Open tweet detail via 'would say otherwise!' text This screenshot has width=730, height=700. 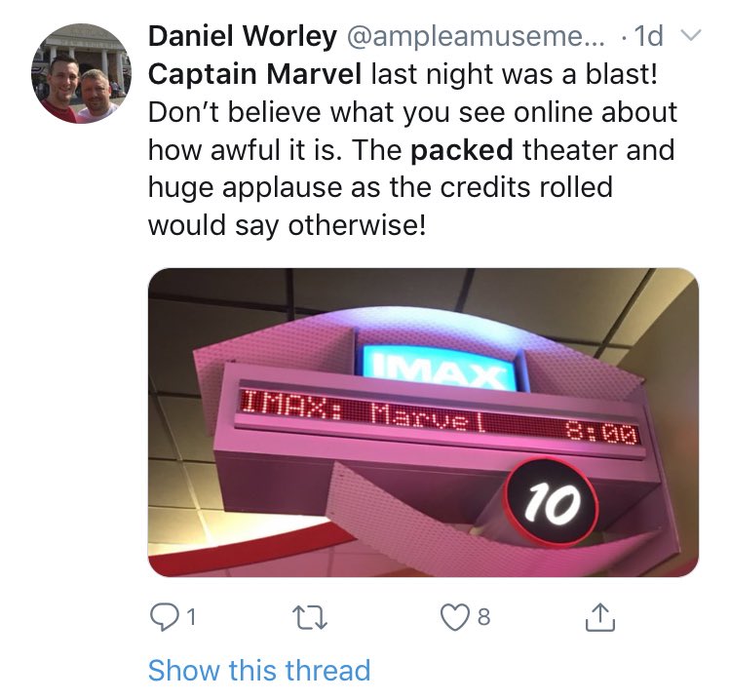coord(287,226)
